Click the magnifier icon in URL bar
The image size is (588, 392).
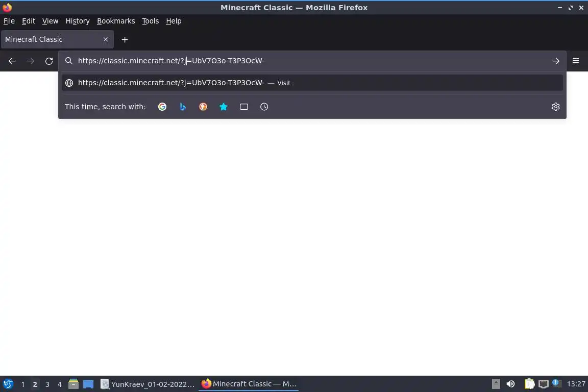click(x=68, y=61)
